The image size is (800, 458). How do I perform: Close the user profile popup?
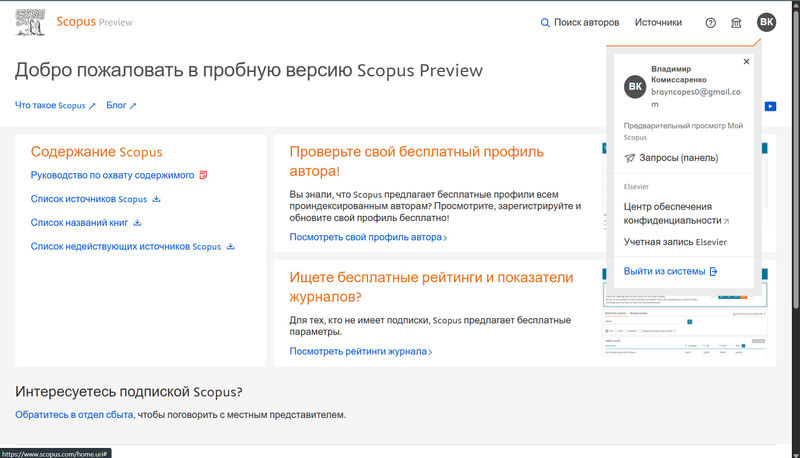coord(746,62)
